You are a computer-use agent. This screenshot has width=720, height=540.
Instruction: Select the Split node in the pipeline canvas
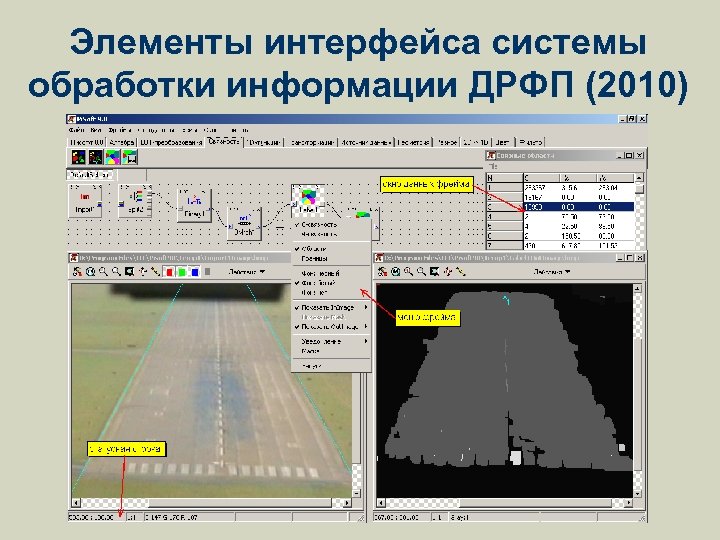coord(135,202)
